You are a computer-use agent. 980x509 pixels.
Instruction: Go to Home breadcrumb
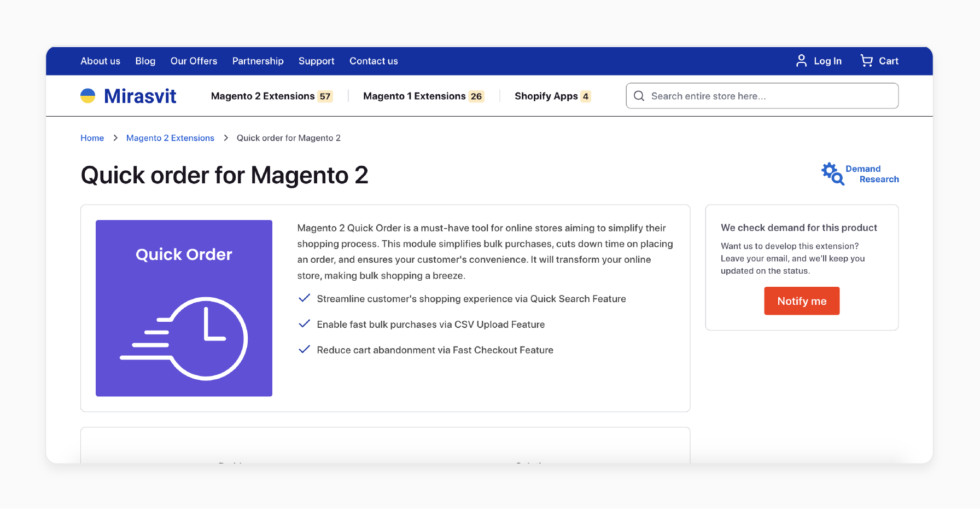point(92,138)
